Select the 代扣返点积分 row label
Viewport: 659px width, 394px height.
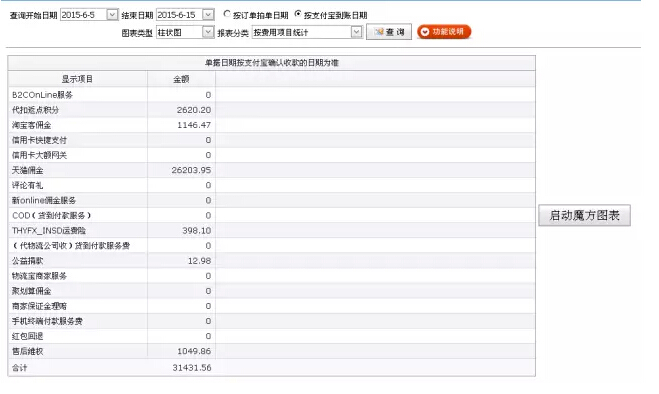(x=35, y=110)
